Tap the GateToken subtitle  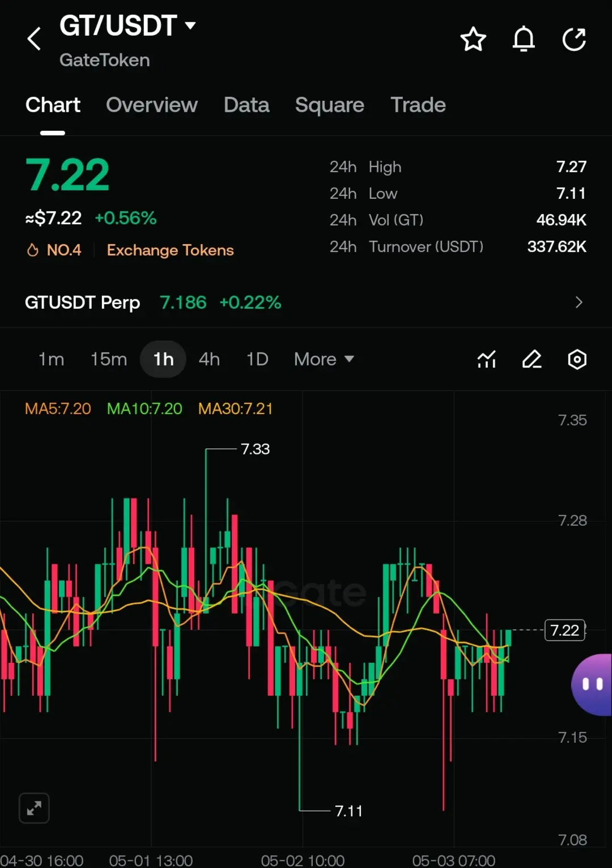coord(105,60)
